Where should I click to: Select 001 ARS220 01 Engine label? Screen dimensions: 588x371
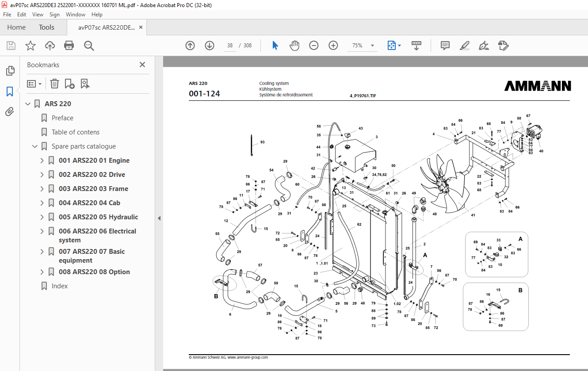[94, 161]
